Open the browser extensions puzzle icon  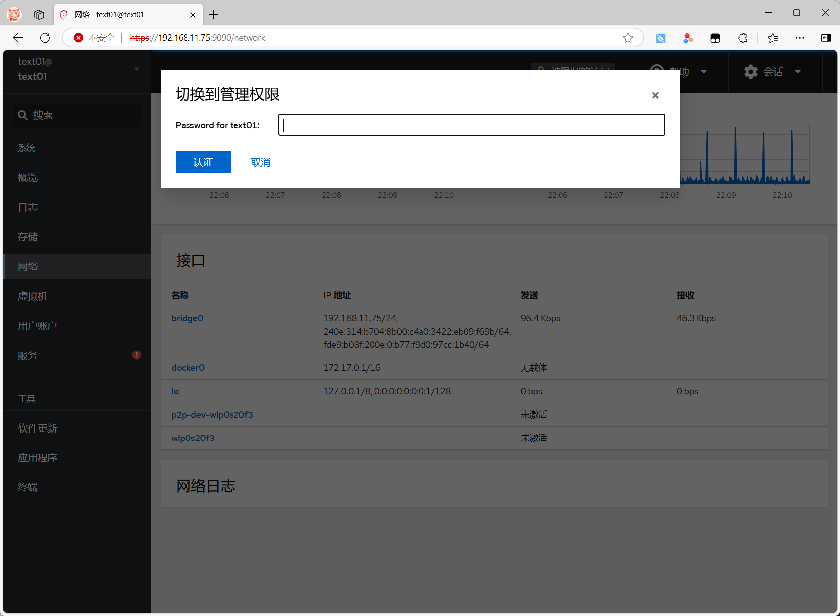742,38
